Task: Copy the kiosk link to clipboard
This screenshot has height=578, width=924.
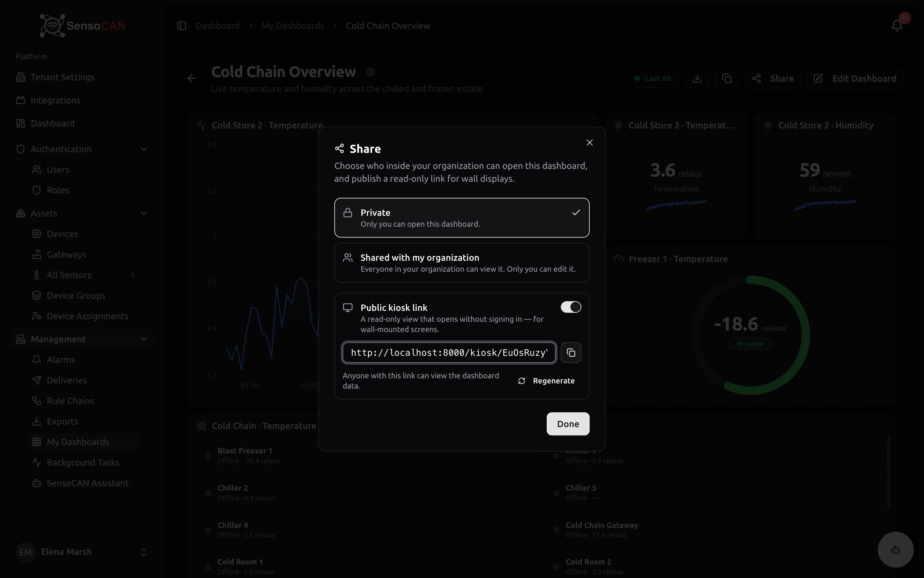Action: pos(571,353)
